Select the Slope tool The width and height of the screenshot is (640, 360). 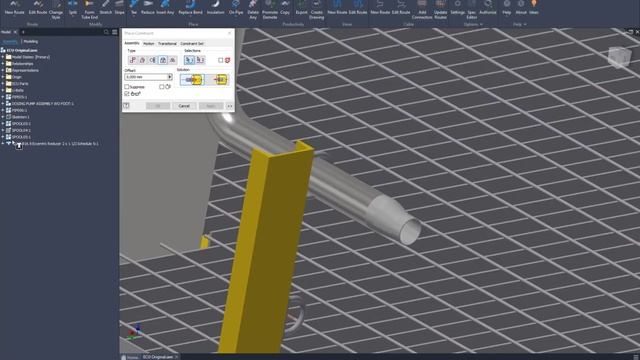pos(120,7)
